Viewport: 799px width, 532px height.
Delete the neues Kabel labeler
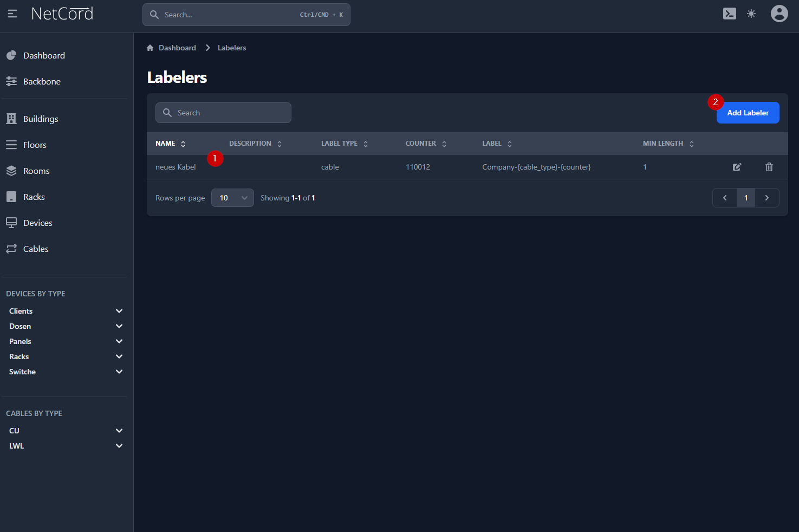pos(769,167)
